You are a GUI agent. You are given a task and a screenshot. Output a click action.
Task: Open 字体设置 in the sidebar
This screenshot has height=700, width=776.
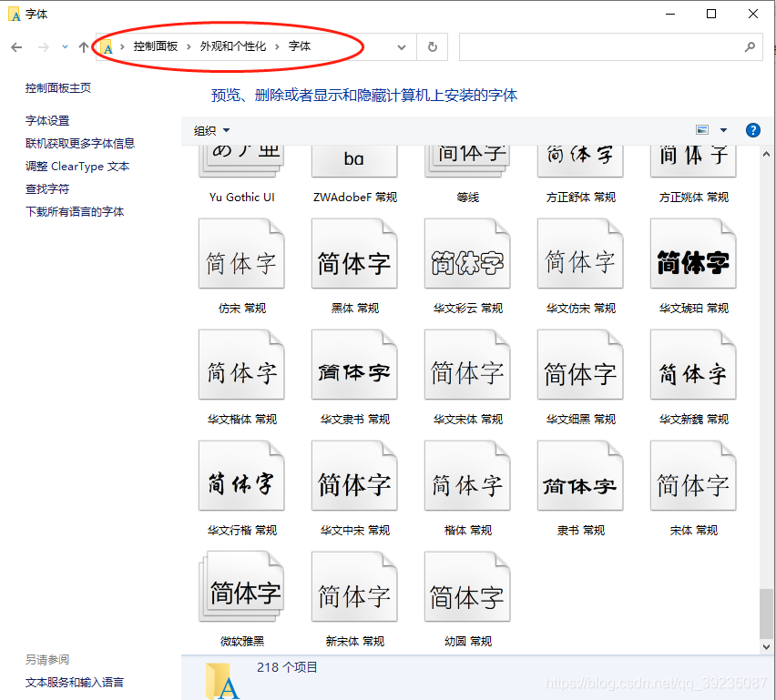tap(47, 121)
